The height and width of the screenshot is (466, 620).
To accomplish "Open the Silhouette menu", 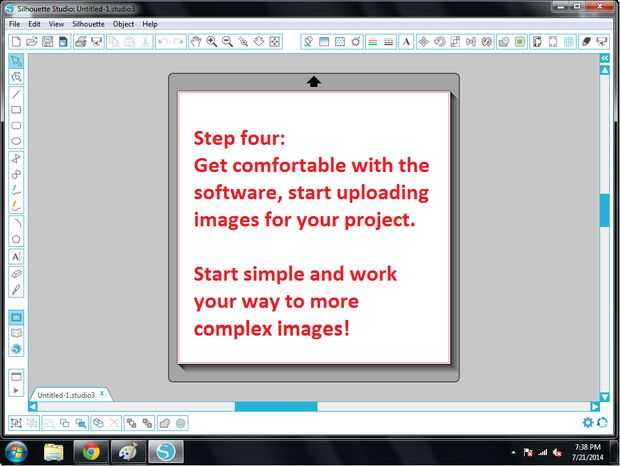I will (x=88, y=24).
